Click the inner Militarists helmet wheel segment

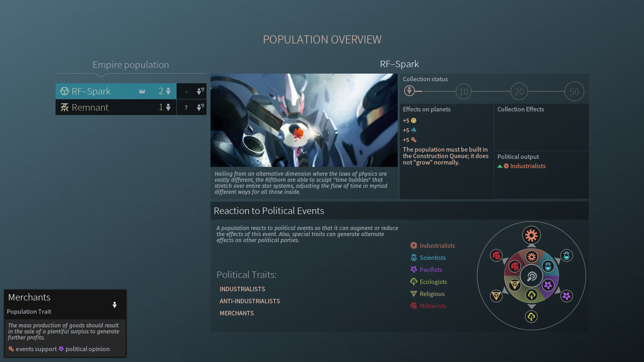[x=515, y=266]
